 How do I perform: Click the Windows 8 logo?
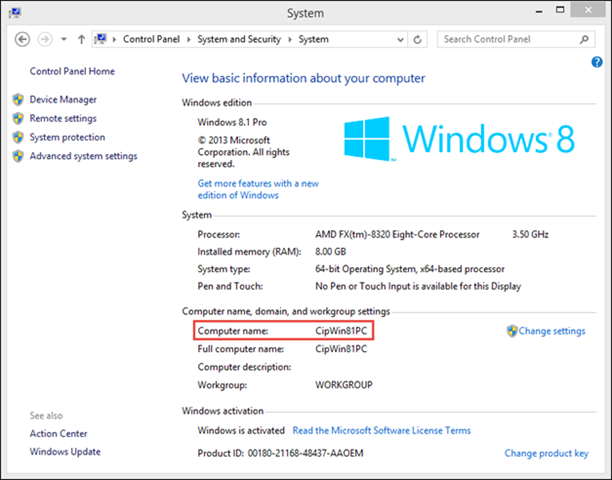(459, 139)
